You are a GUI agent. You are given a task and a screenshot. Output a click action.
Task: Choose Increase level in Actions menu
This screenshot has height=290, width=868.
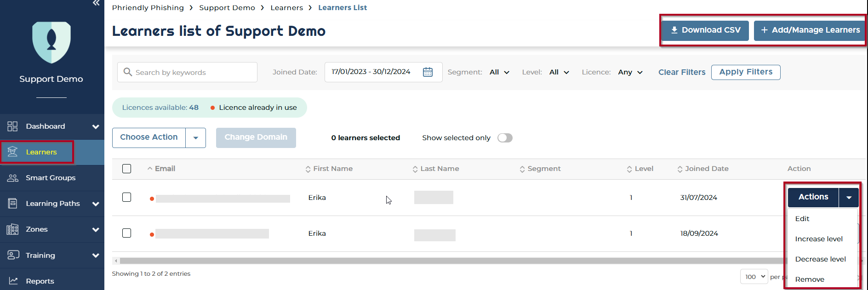819,239
